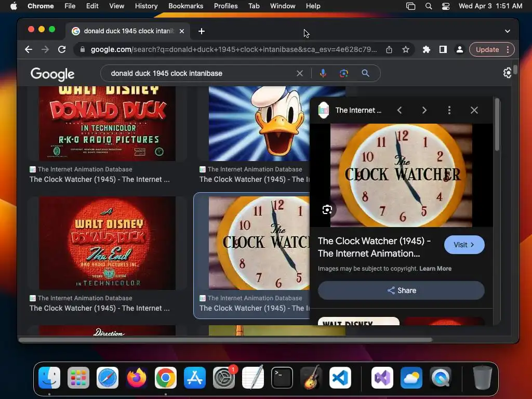The image size is (532, 399).
Task: Open the History menu
Action: (146, 6)
